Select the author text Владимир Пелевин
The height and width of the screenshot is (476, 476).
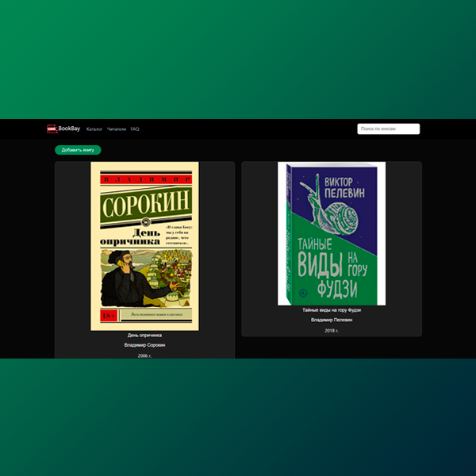point(332,320)
